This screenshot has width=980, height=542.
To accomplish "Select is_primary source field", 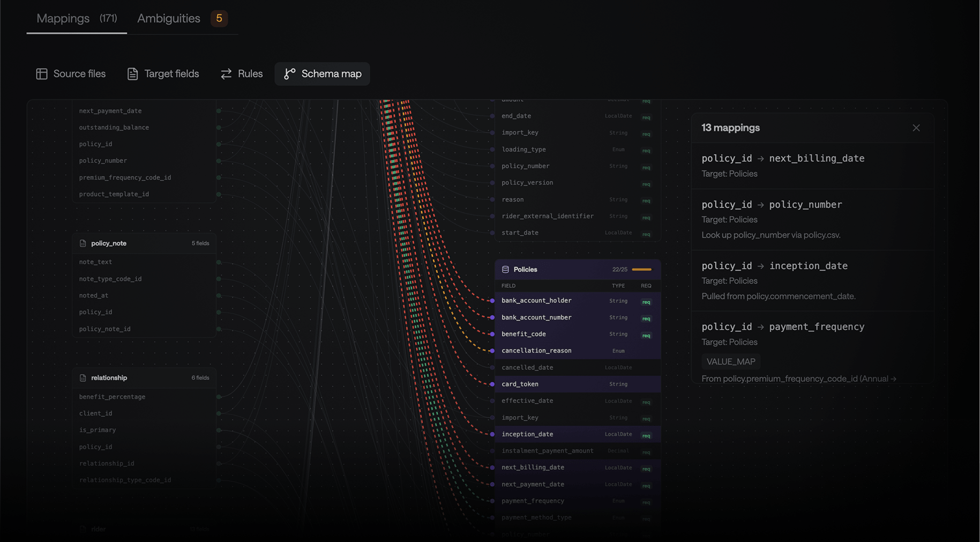I will (144, 430).
